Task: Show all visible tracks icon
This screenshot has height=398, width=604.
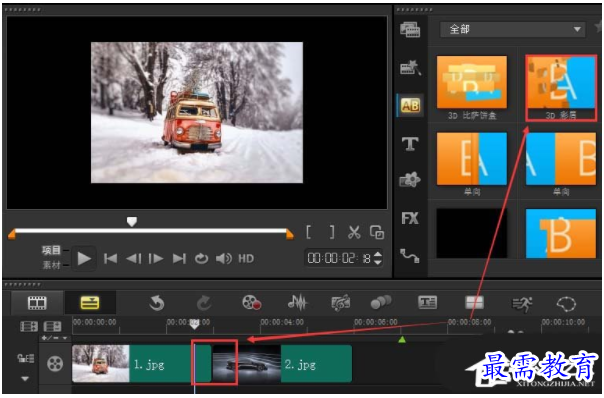Action: [x=29, y=327]
